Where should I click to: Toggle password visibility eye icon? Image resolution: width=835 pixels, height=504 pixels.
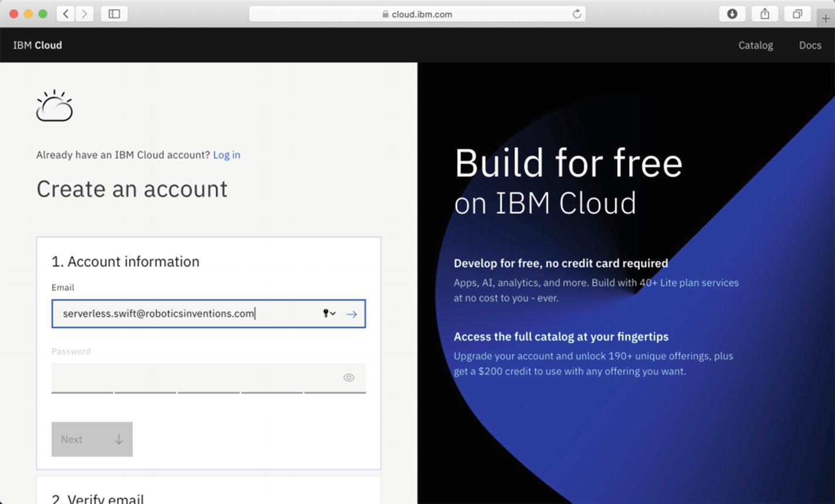(x=349, y=377)
